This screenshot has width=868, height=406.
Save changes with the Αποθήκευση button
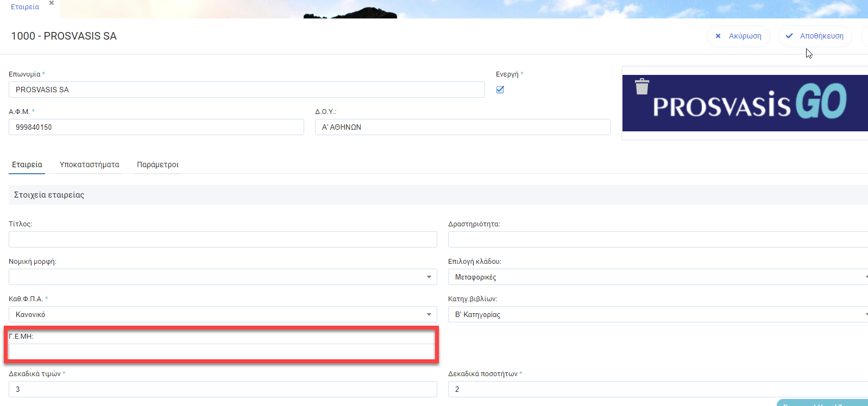(815, 36)
